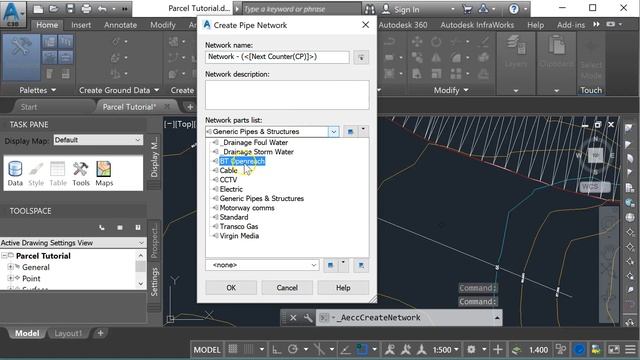Open the Network parts list dropdown arrow
The height and width of the screenshot is (360, 640).
point(333,131)
